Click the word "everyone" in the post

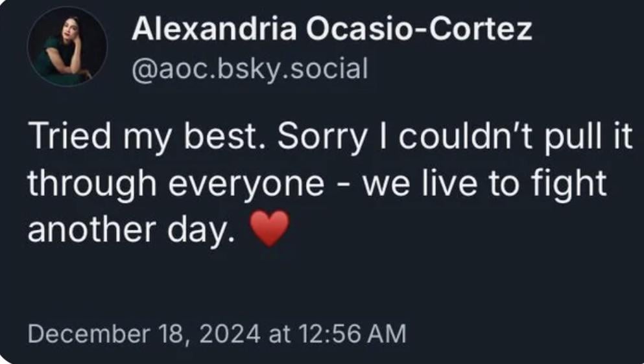[x=246, y=185]
